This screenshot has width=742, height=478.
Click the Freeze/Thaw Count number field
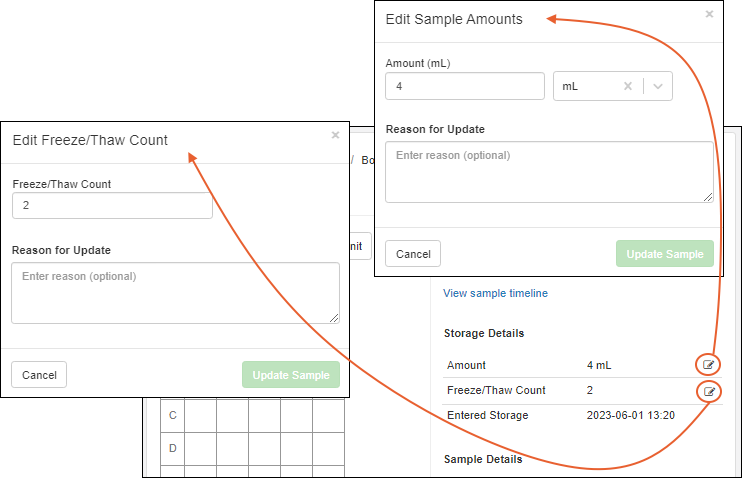pyautogui.click(x=112, y=205)
